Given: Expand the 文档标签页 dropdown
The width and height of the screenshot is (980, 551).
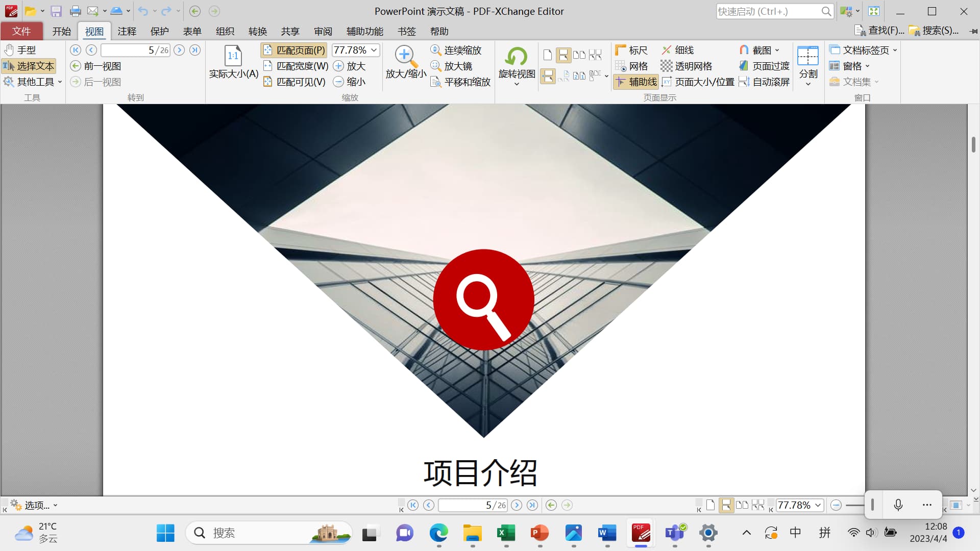Looking at the screenshot, I should pyautogui.click(x=895, y=50).
